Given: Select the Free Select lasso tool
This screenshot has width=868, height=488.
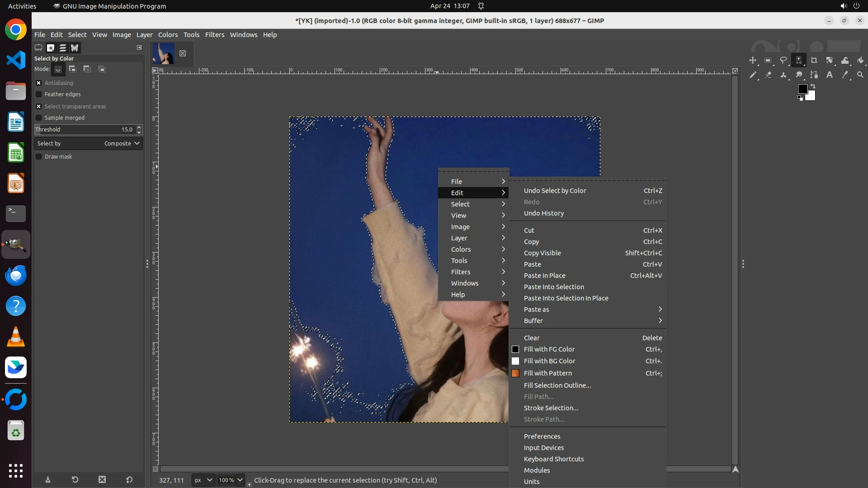Looking at the screenshot, I should pyautogui.click(x=783, y=60).
